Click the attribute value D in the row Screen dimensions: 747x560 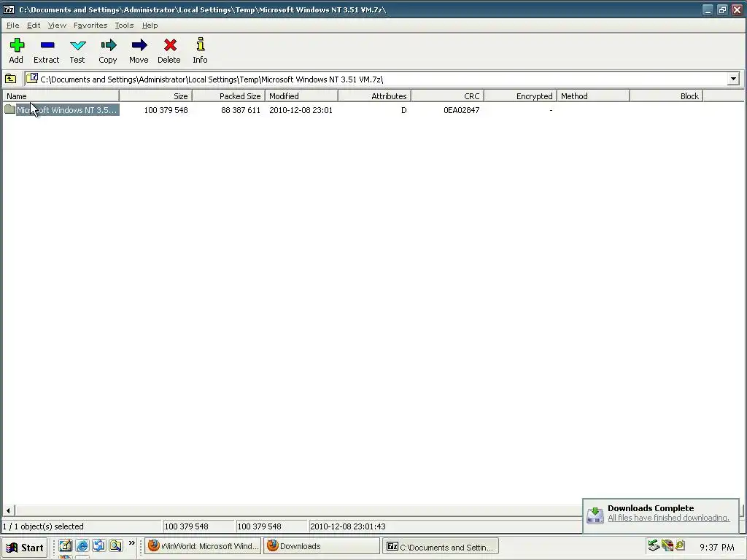(x=403, y=110)
